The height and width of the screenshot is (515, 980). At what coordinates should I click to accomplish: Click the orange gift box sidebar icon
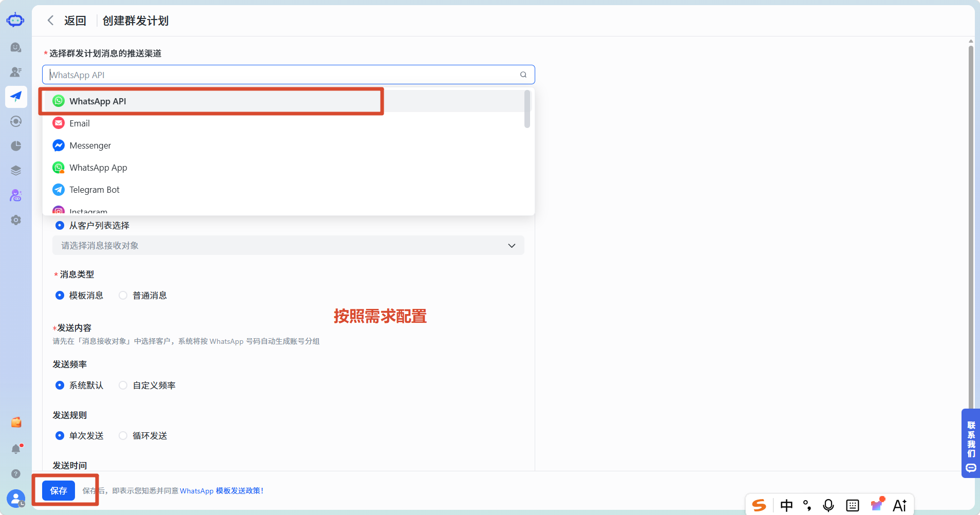[16, 422]
